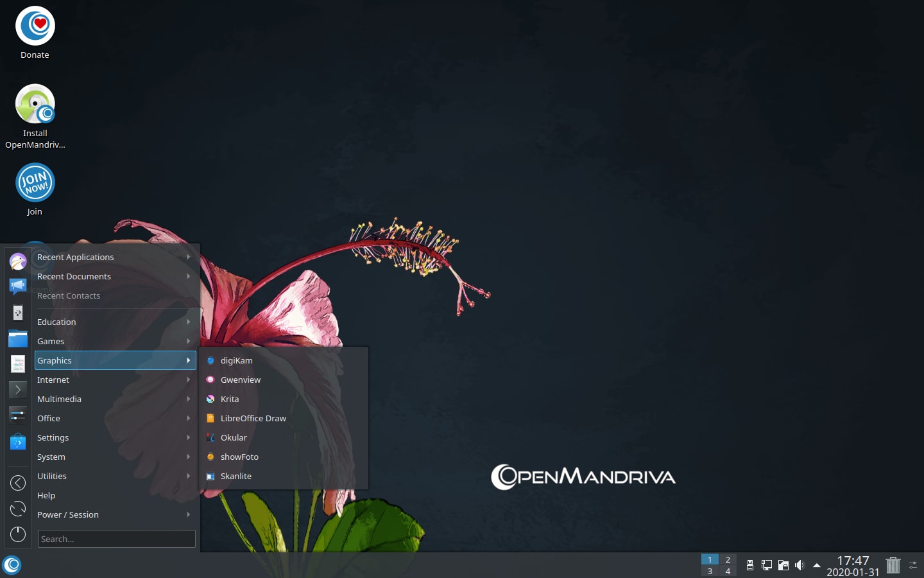Switch to virtual desktop 2
This screenshot has height=578, width=924.
click(x=728, y=559)
